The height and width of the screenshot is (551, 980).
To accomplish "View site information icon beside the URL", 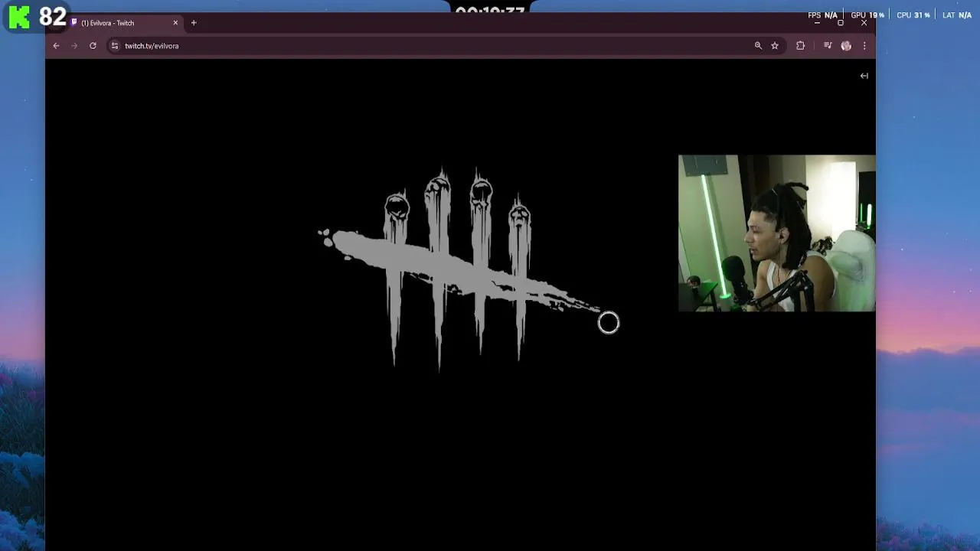I will 115,46.
